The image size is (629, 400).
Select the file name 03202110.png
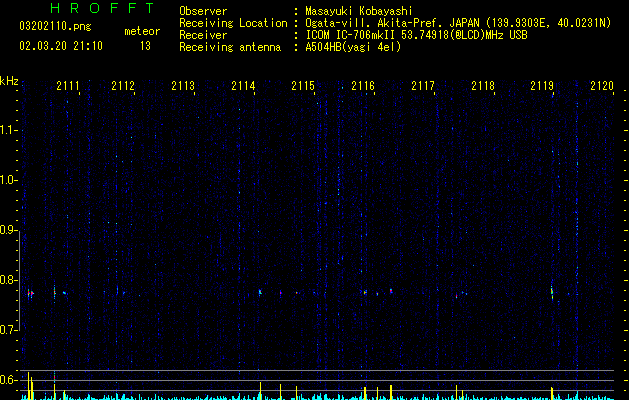pyautogui.click(x=55, y=27)
